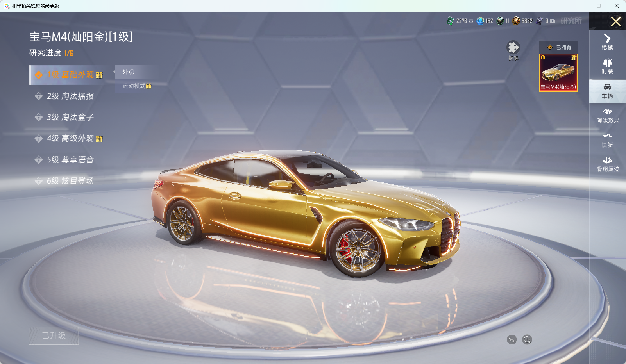Select 4级 高级外观 research level
Viewport: 626px width, 364px height.
[x=69, y=139]
